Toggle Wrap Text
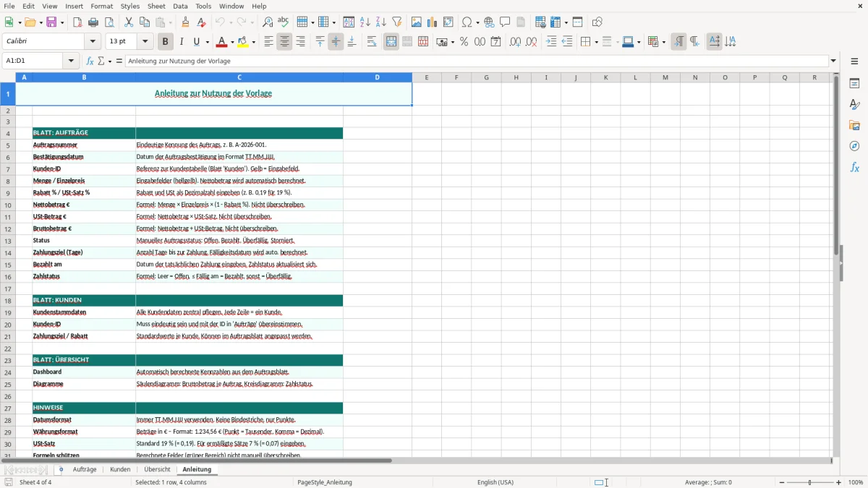The image size is (868, 488). [x=372, y=42]
